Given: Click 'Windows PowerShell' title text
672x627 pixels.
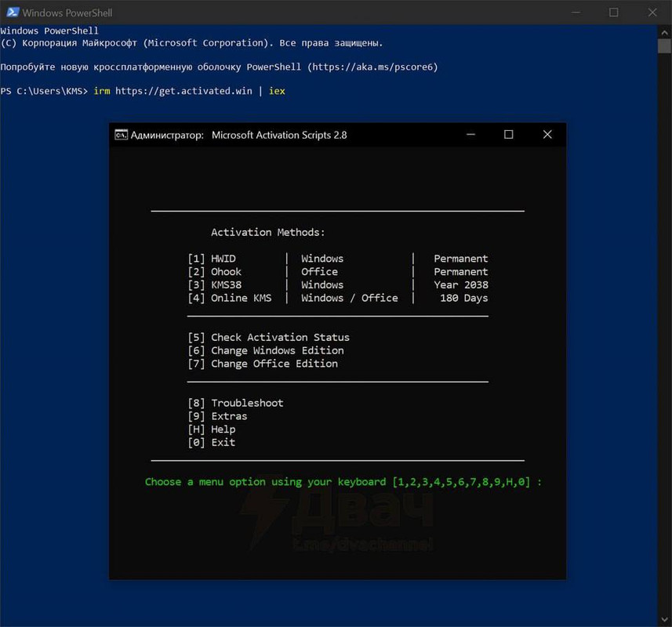Looking at the screenshot, I should click(x=67, y=13).
